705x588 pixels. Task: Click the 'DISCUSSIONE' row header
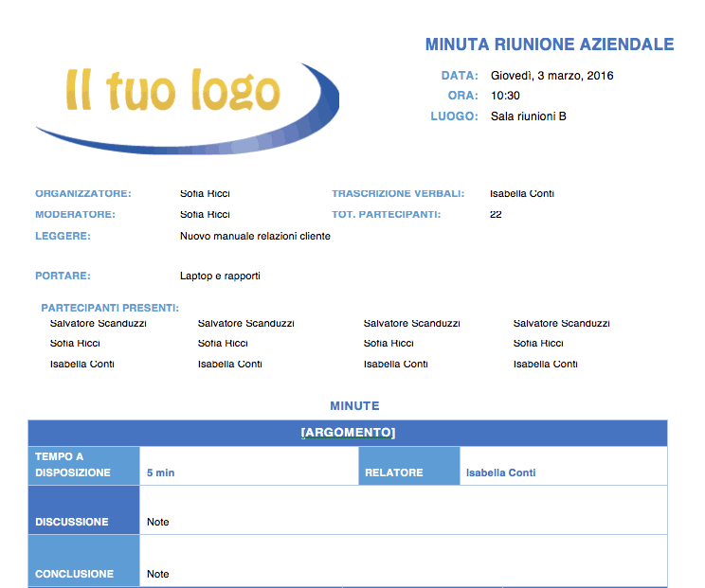click(84, 509)
